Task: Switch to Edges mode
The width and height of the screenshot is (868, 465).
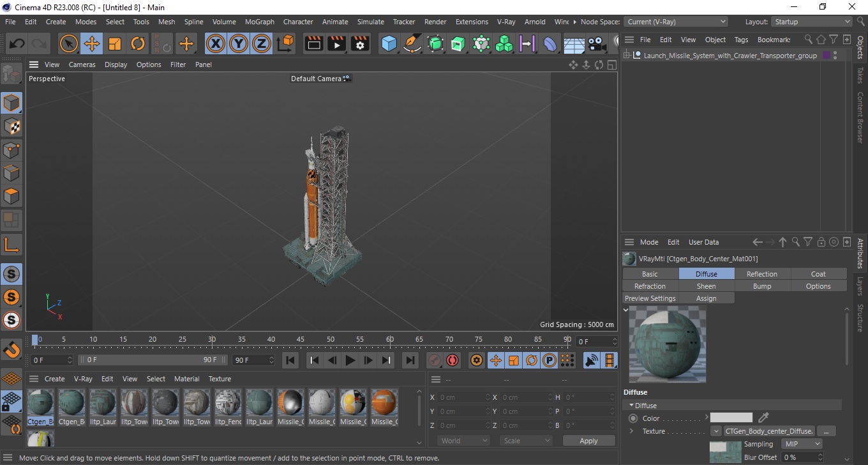Action: (x=11, y=173)
